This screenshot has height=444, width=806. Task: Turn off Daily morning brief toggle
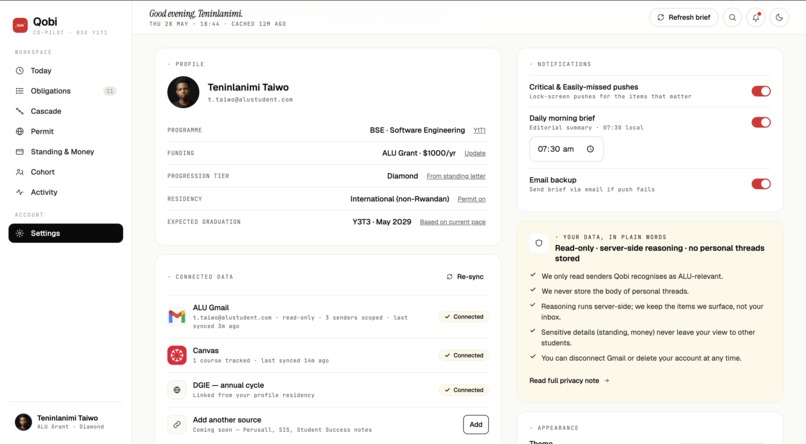coord(761,122)
